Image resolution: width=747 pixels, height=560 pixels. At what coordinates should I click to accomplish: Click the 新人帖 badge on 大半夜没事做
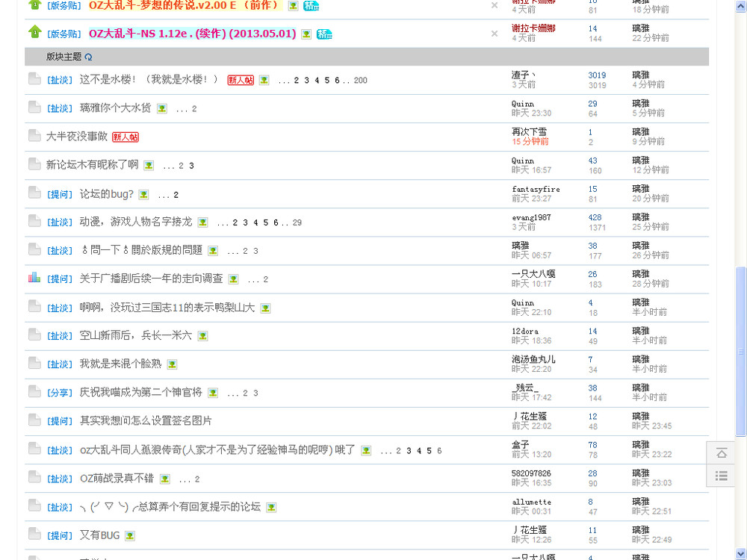(125, 137)
